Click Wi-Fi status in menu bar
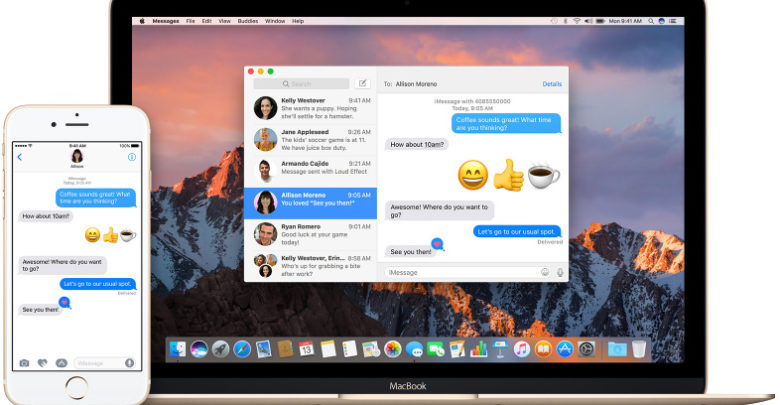This screenshot has width=780, height=405. pos(577,21)
